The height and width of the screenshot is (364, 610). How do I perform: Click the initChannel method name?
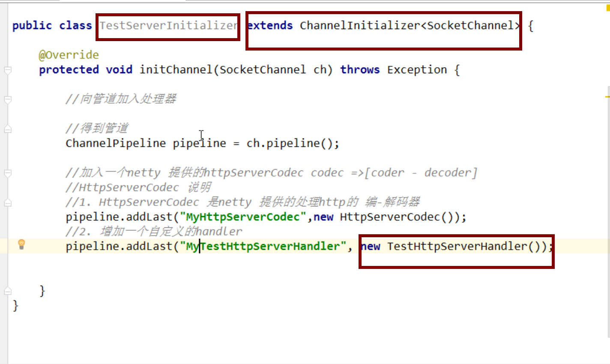click(176, 70)
